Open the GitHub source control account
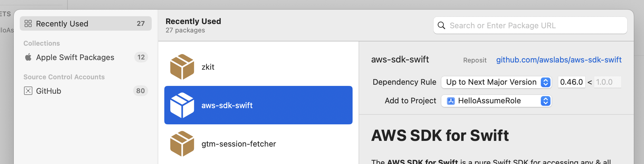Screen dimensions: 644x164 49,91
